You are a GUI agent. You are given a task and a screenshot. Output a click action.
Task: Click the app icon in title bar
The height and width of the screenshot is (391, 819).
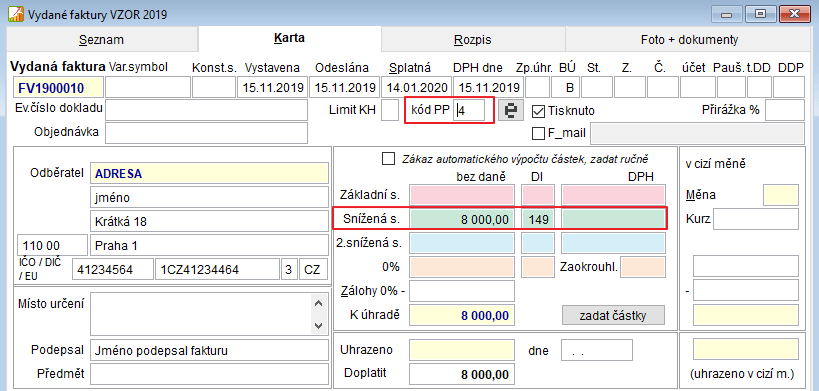tap(15, 14)
